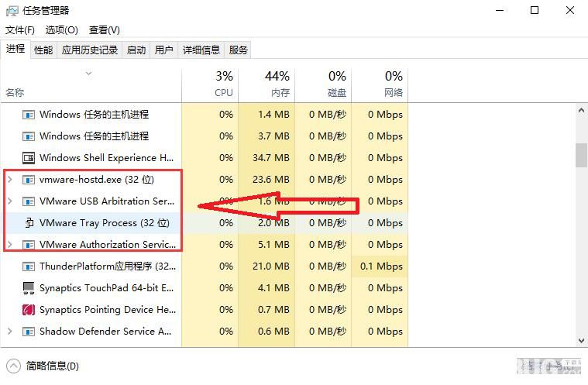588x385 pixels.
Task: Click the 4.1 MB memory value
Action: (273, 288)
